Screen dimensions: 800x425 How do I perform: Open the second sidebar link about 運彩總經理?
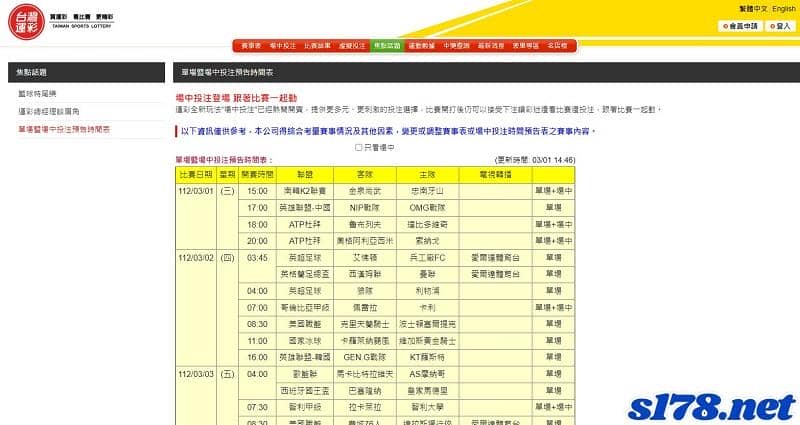tap(49, 111)
